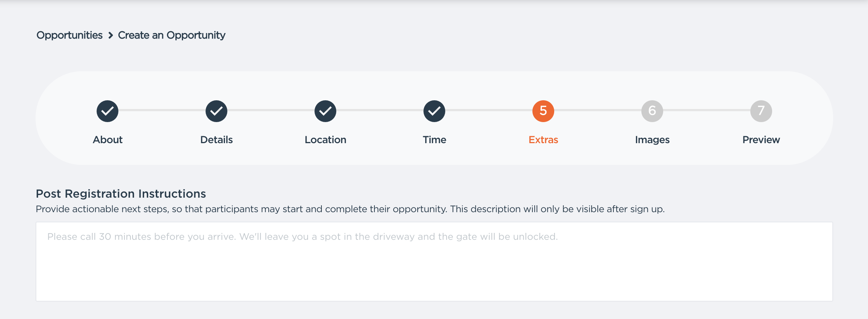Click the Details step checkmark circle
This screenshot has height=319, width=868.
click(x=216, y=111)
